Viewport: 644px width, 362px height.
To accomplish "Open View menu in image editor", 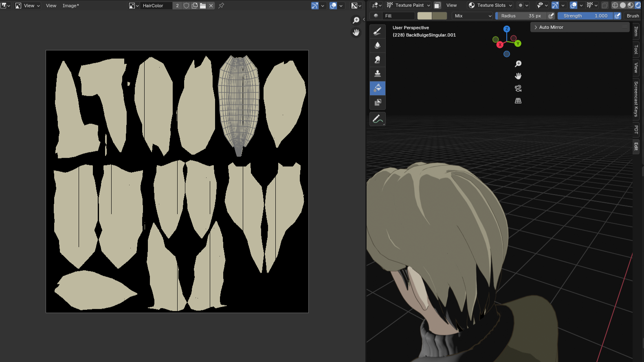I will click(51, 6).
